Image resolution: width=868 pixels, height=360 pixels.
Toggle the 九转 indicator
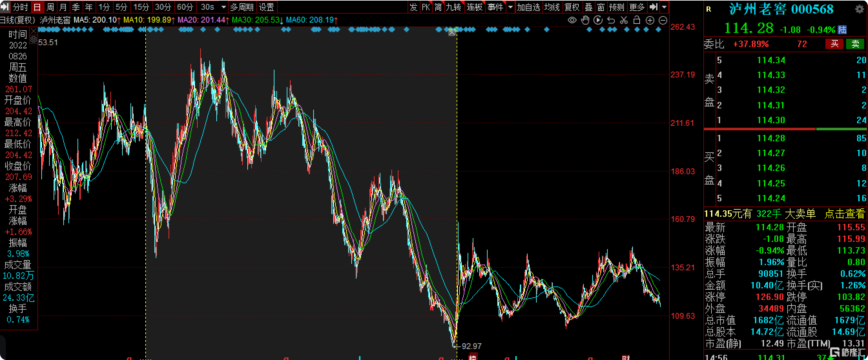pos(454,7)
